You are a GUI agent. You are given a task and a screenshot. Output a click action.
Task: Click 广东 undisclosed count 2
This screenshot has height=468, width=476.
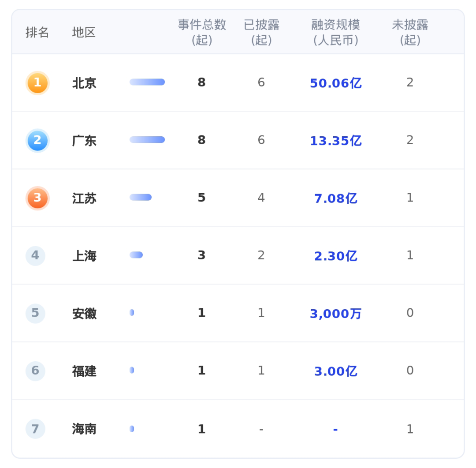click(410, 140)
